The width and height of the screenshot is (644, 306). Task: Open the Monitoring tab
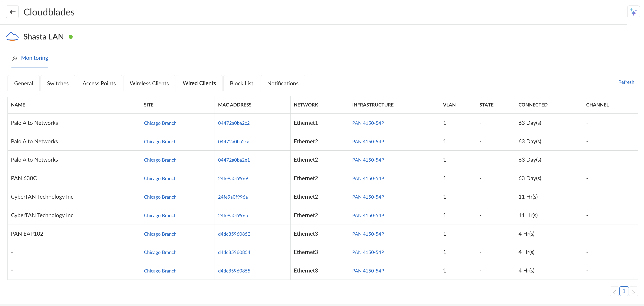(x=34, y=58)
